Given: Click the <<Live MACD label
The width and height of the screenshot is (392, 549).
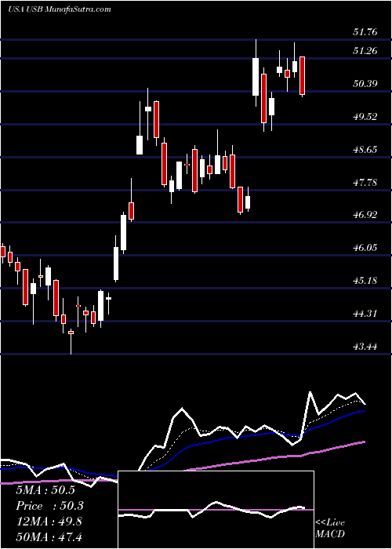Looking at the screenshot, I should (330, 529).
